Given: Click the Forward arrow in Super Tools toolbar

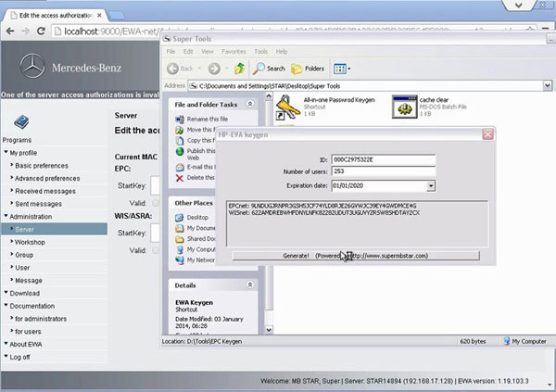Looking at the screenshot, I should click(x=214, y=69).
